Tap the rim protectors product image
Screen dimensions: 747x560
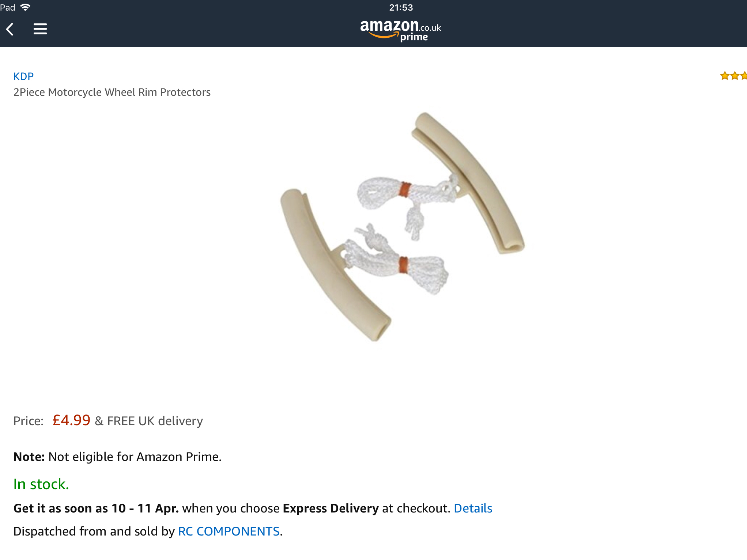pos(402,227)
